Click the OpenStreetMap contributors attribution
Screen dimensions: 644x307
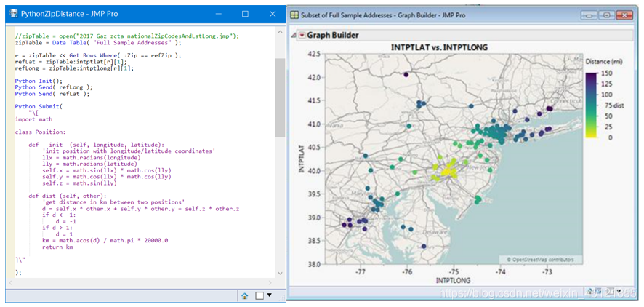[539, 260]
